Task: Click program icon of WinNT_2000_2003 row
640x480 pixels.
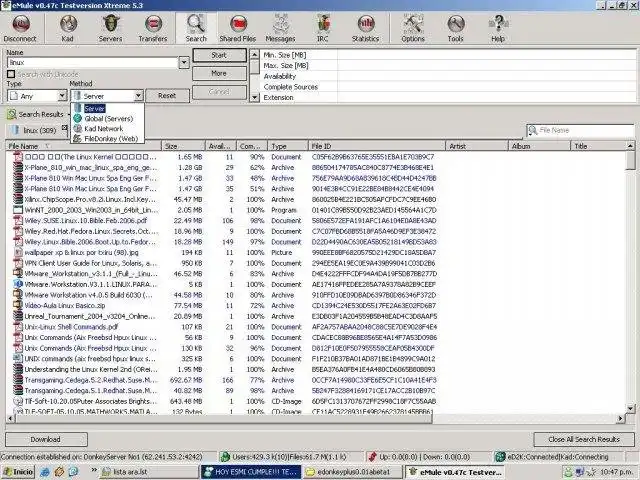Action: tap(18, 210)
